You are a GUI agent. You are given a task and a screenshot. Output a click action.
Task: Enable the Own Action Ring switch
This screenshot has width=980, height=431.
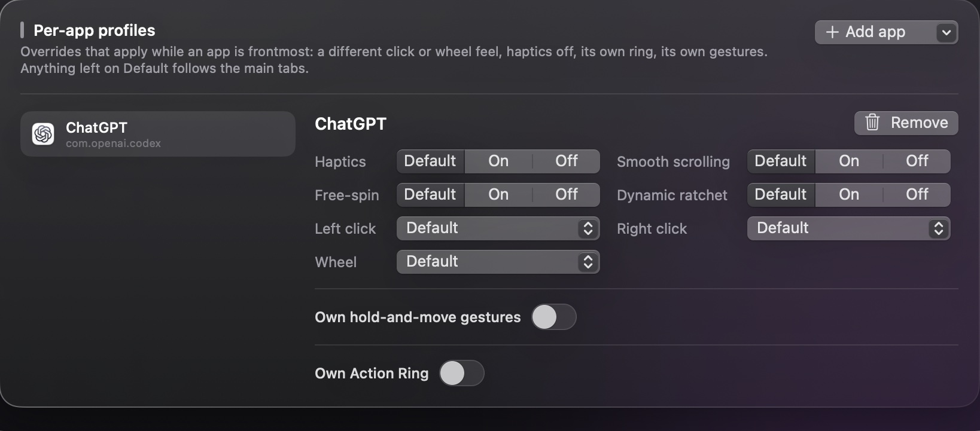click(x=462, y=373)
